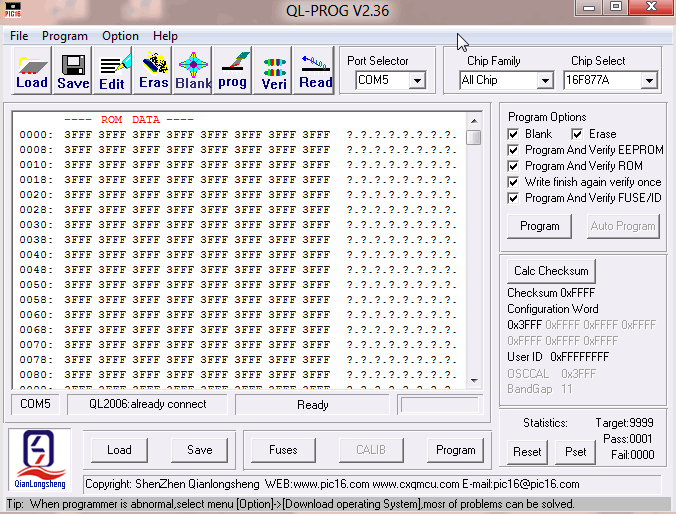
Task: Click the OSCCAL 0x3FFF label
Action: [551, 374]
